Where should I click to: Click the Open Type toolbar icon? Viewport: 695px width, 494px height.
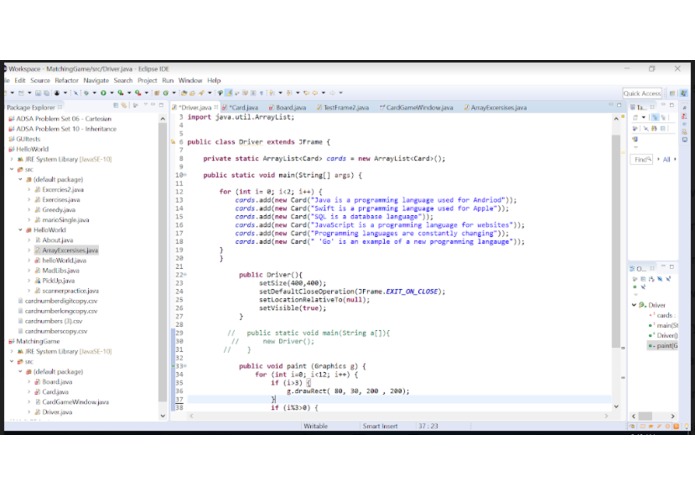point(184,93)
